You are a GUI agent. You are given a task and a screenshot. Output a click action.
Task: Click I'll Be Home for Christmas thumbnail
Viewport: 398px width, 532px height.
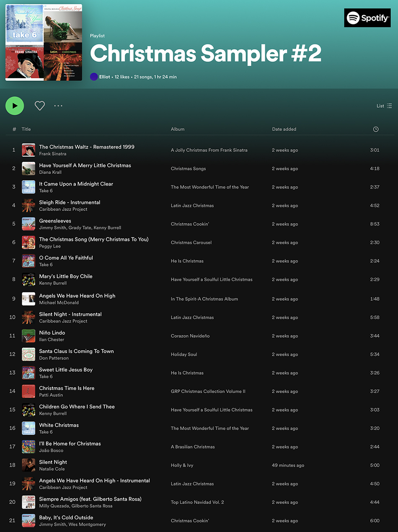(28, 446)
